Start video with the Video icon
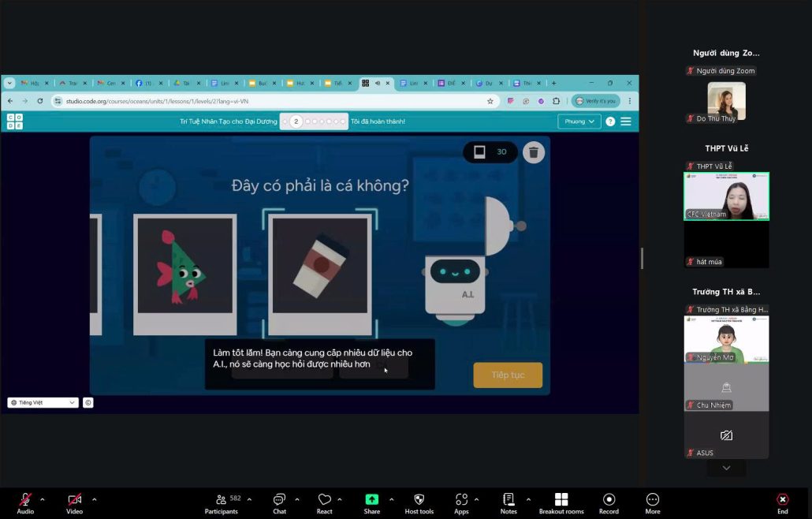812x519 pixels. pos(74,500)
